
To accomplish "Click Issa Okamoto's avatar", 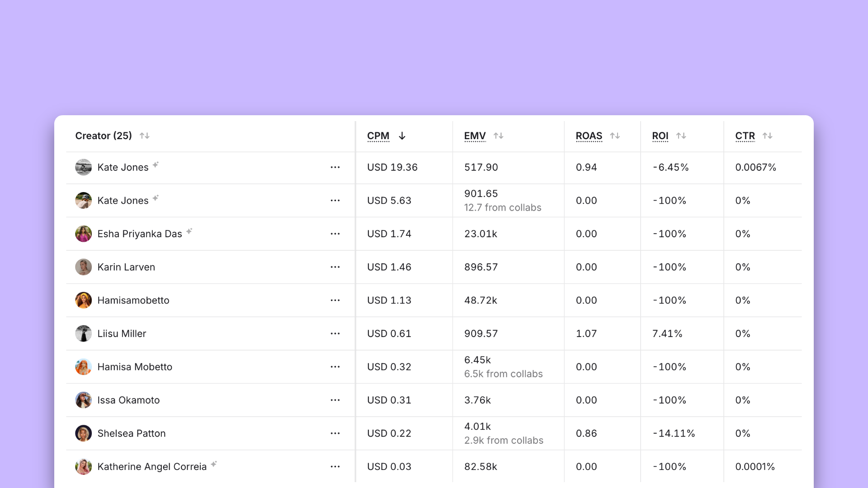I will coord(83,400).
